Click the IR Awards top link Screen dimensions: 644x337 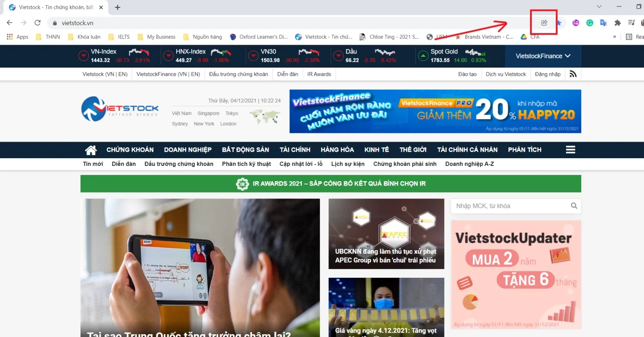click(x=319, y=74)
